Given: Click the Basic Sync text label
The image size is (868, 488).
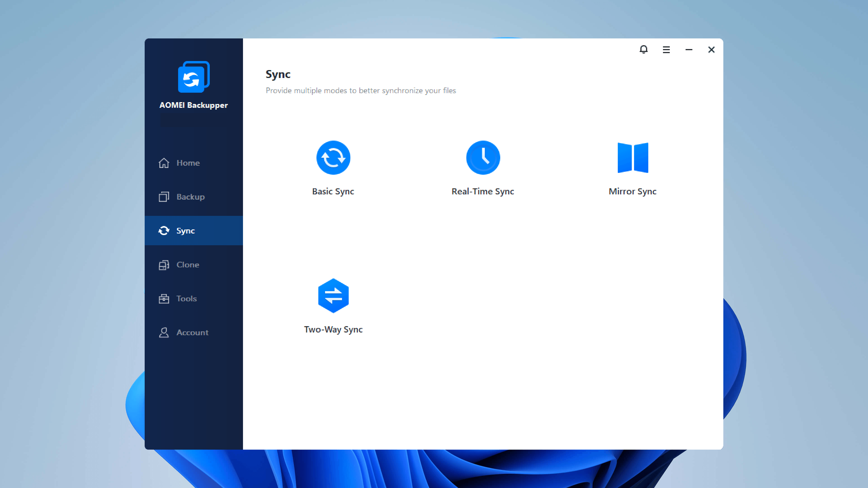Looking at the screenshot, I should (333, 191).
